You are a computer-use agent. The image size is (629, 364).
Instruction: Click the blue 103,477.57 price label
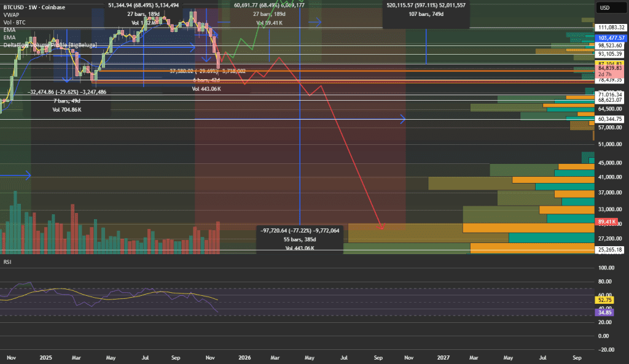(611, 37)
